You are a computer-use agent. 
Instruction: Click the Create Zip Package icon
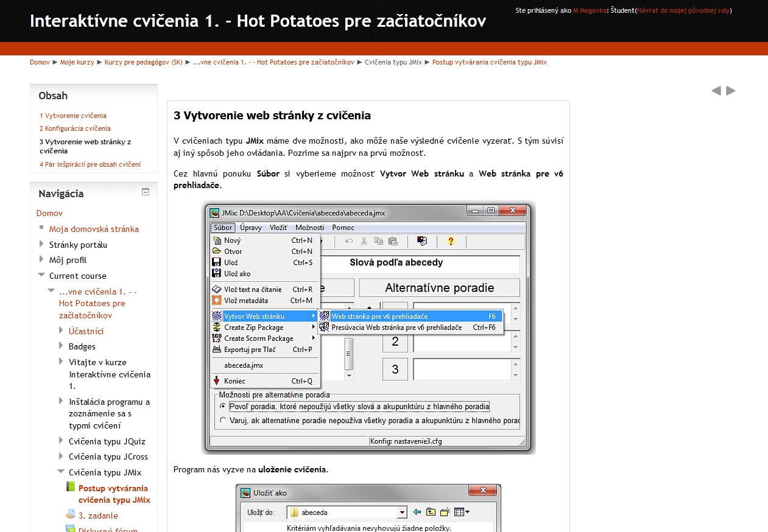217,327
